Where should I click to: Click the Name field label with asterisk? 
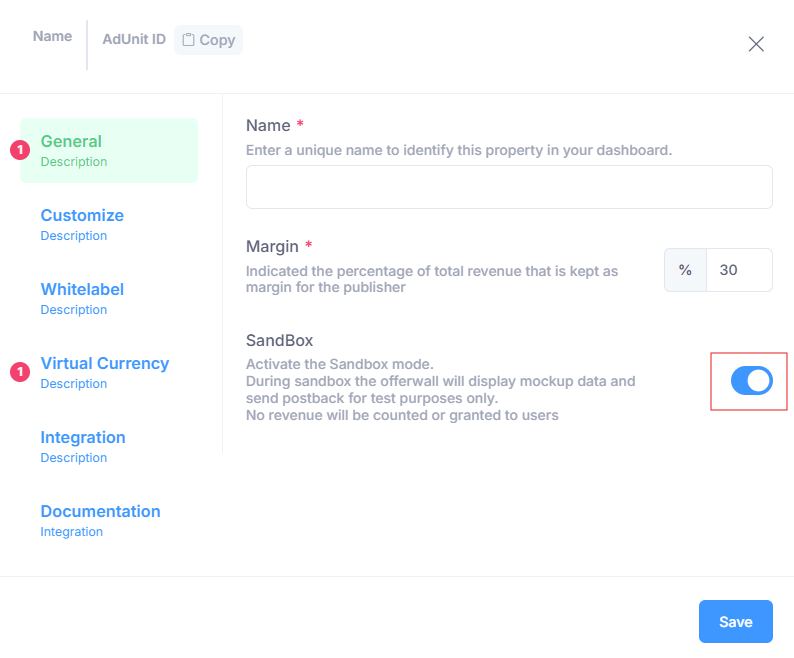tap(268, 126)
